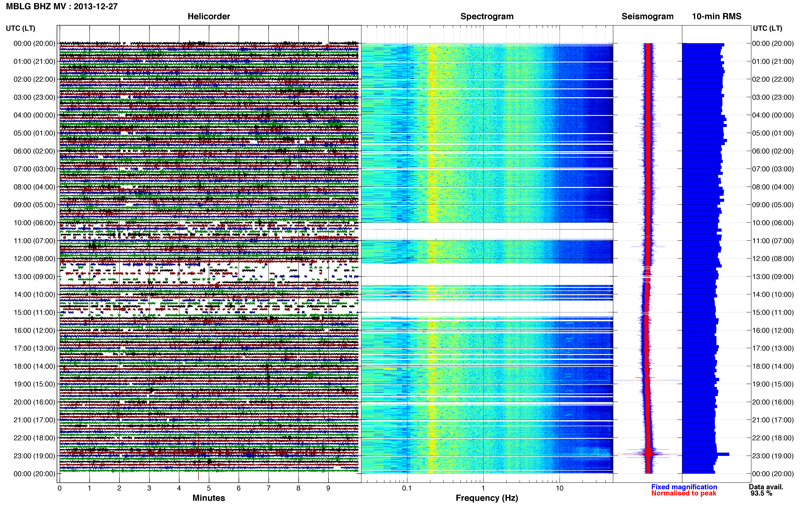
Task: Click the red helicorder spike near minute 4.6
Action: [198, 456]
